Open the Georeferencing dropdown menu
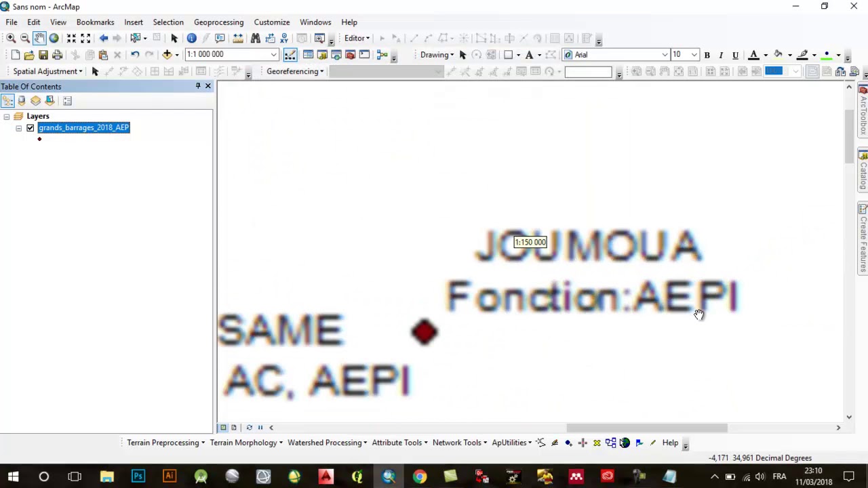 coord(295,71)
